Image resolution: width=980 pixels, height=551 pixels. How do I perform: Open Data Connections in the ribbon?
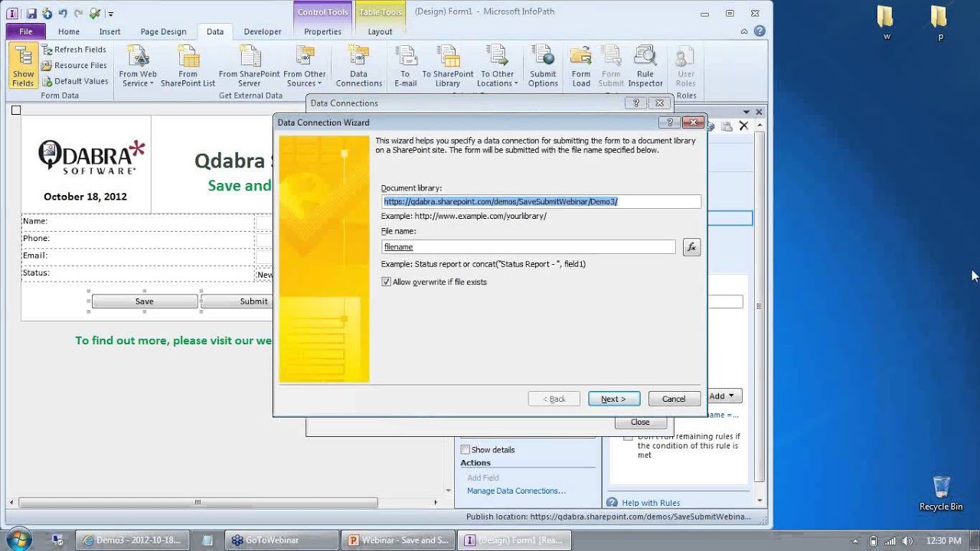coord(358,65)
